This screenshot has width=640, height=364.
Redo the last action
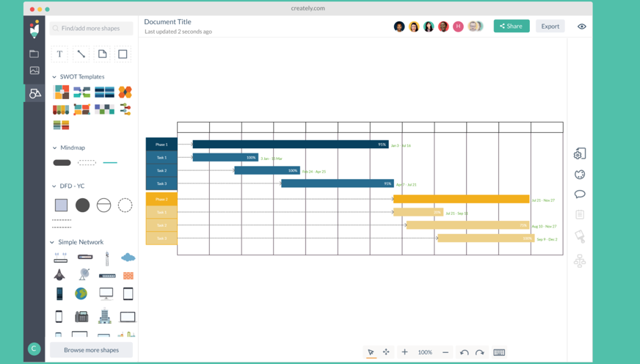point(480,352)
